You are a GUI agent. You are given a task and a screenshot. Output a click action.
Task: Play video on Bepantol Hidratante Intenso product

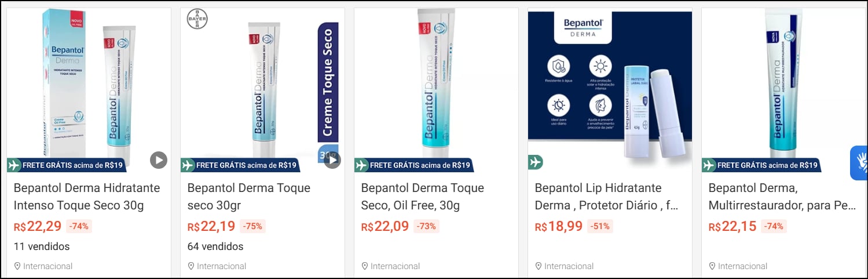[159, 160]
